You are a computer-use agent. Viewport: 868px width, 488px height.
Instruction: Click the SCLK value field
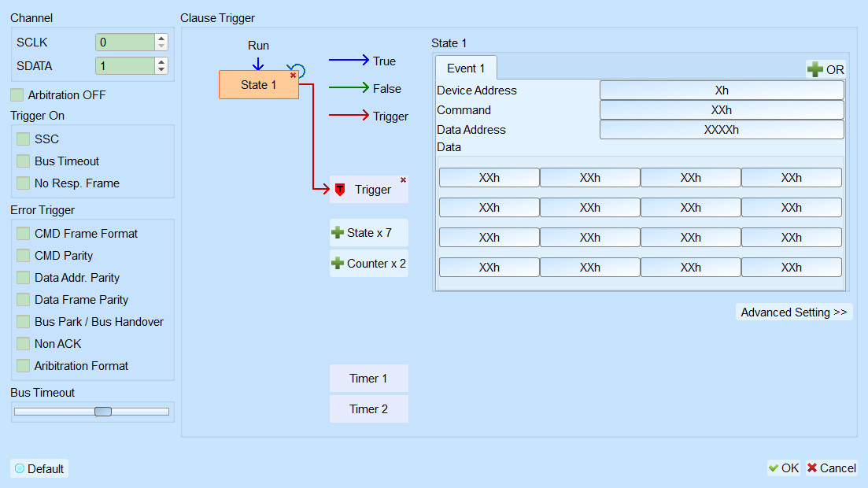click(125, 42)
